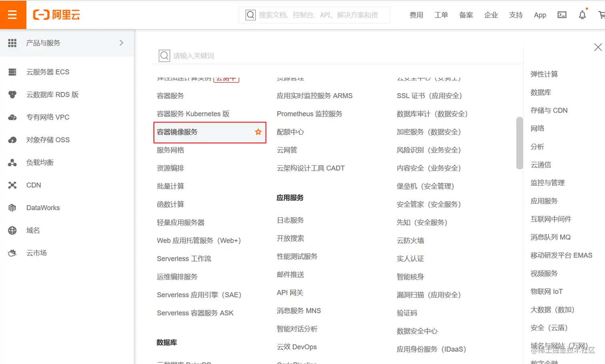Click the product list vertical scrollbar
Screen dimensions: 605x364
(519, 143)
